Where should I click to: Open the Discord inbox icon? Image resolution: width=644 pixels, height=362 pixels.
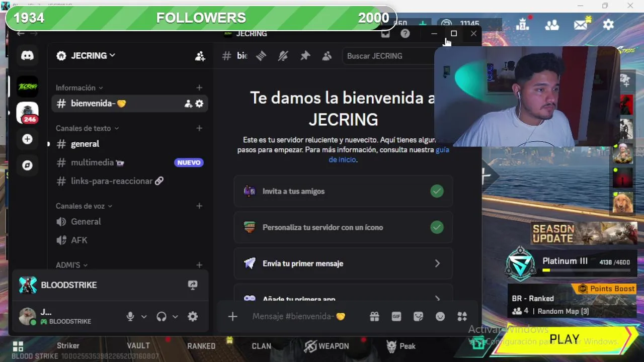point(385,34)
